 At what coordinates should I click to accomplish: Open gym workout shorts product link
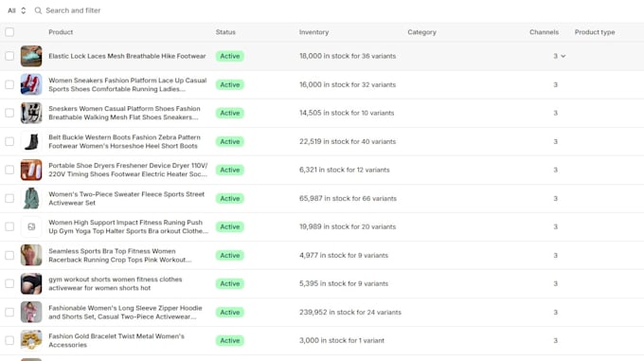coord(116,284)
